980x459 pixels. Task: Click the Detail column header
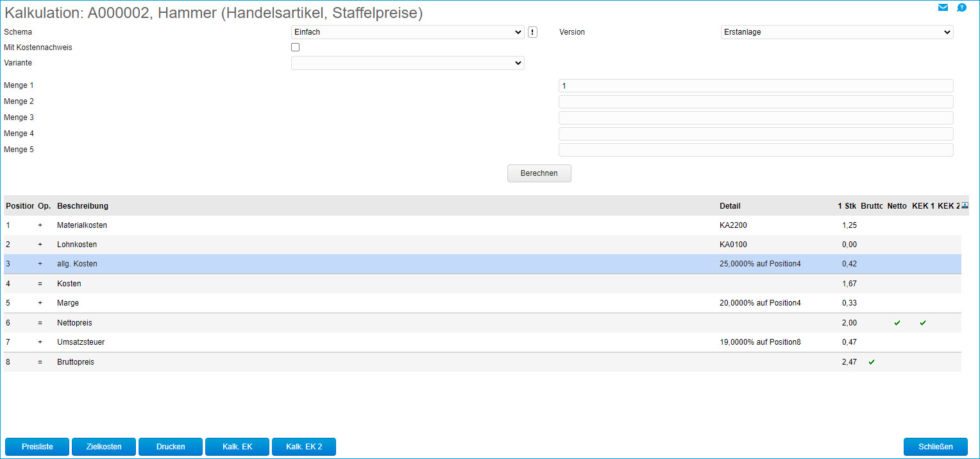730,206
